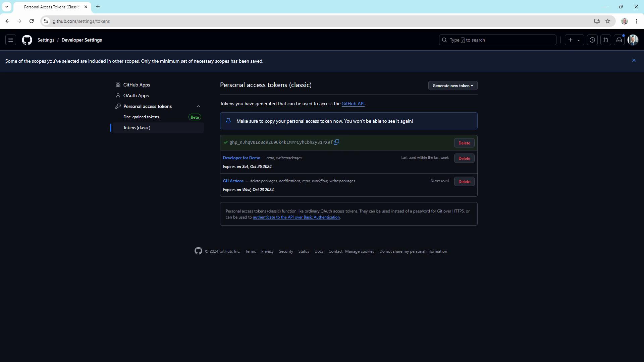This screenshot has width=644, height=362.
Task: Delete the GH Actions token
Action: 464,181
